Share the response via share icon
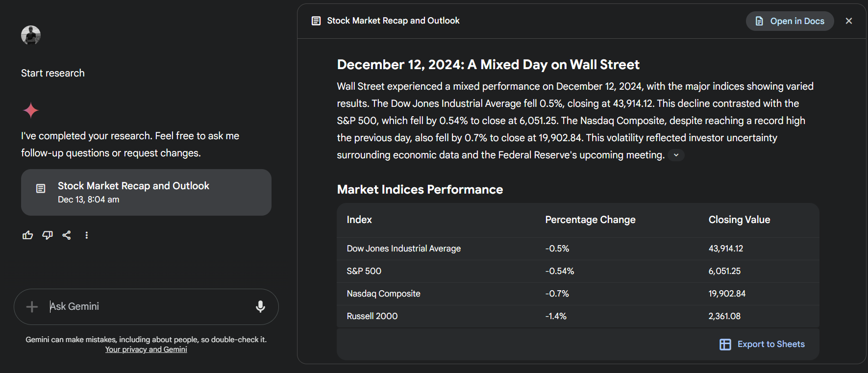The width and height of the screenshot is (868, 373). coord(67,235)
